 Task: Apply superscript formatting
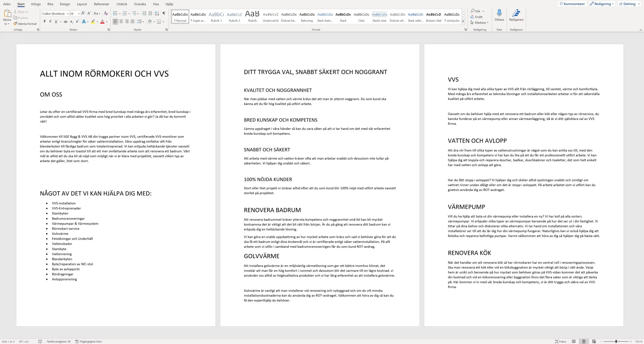coord(77,22)
